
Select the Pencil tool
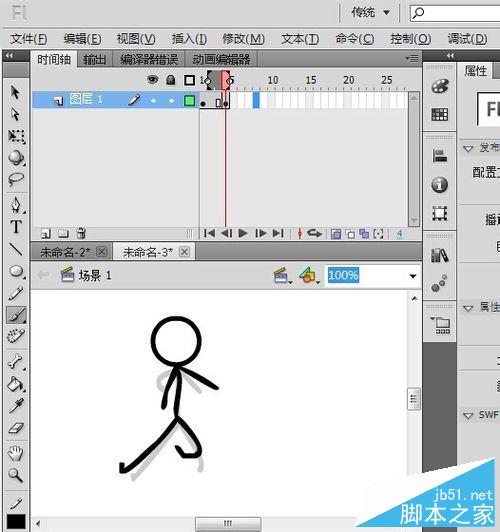(16, 293)
